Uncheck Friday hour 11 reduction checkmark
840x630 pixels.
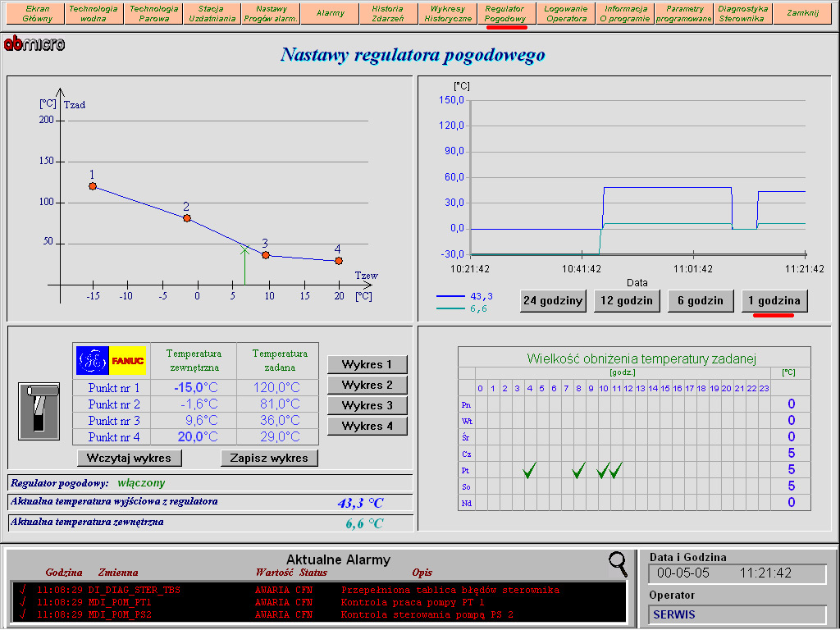[616, 470]
